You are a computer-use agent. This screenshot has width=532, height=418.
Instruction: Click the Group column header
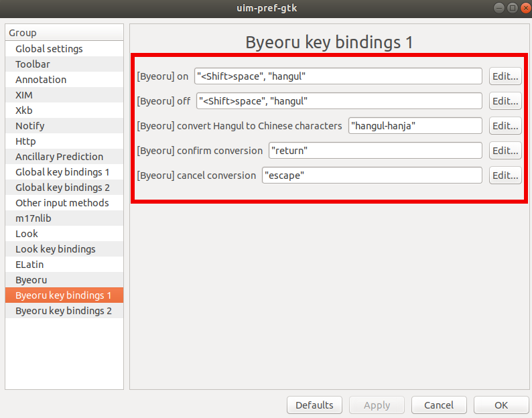[x=64, y=33]
